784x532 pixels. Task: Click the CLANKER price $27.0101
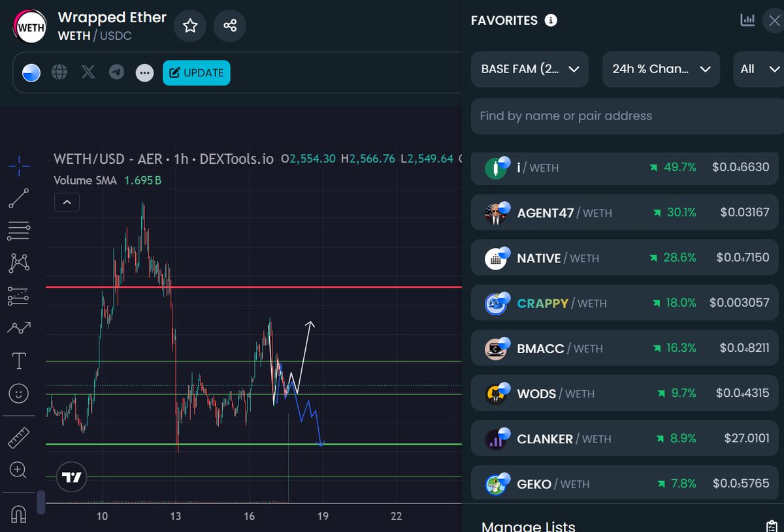[x=747, y=439]
